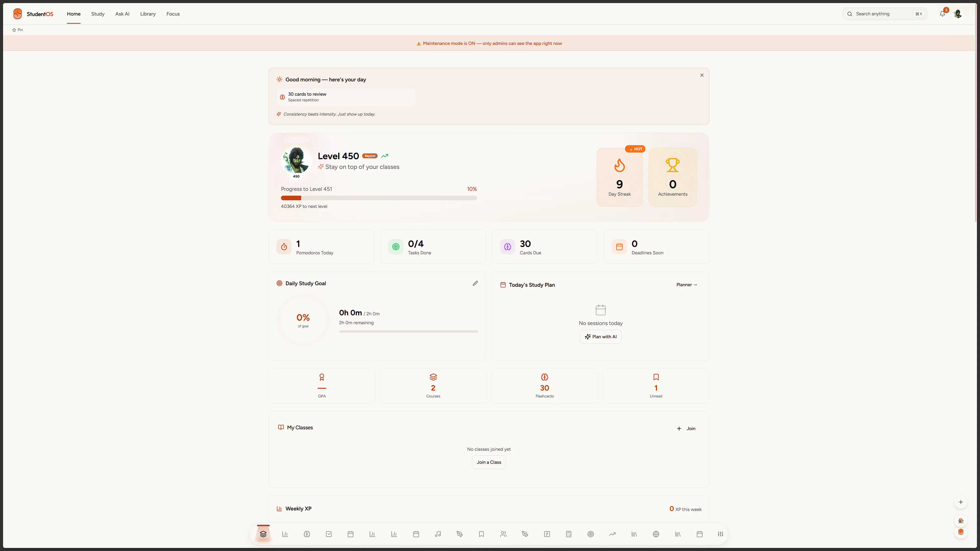Click the green trending arrow beside Level 450
The width and height of the screenshot is (980, 551).
[385, 156]
